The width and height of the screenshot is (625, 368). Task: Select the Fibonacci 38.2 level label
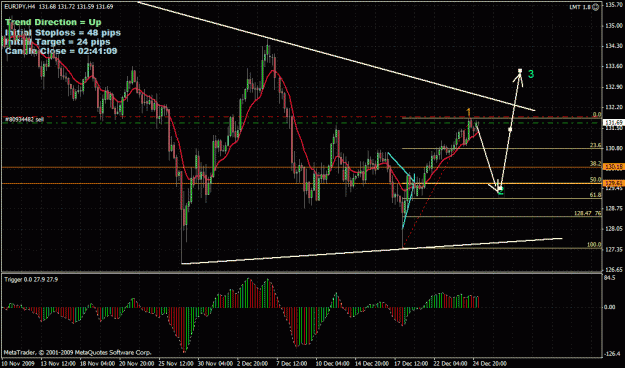point(595,164)
